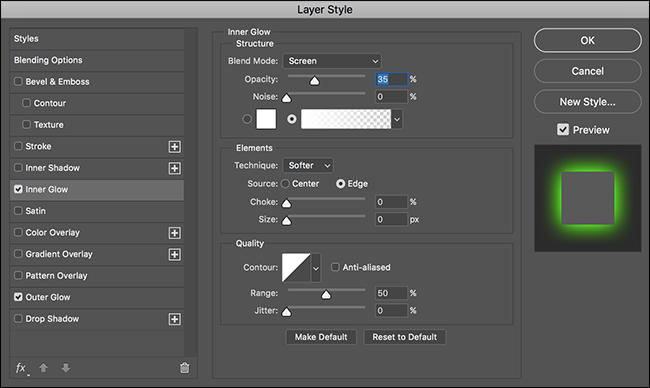Select the Gradient Overlay row
Image resolution: width=650 pixels, height=388 pixels.
tap(97, 254)
